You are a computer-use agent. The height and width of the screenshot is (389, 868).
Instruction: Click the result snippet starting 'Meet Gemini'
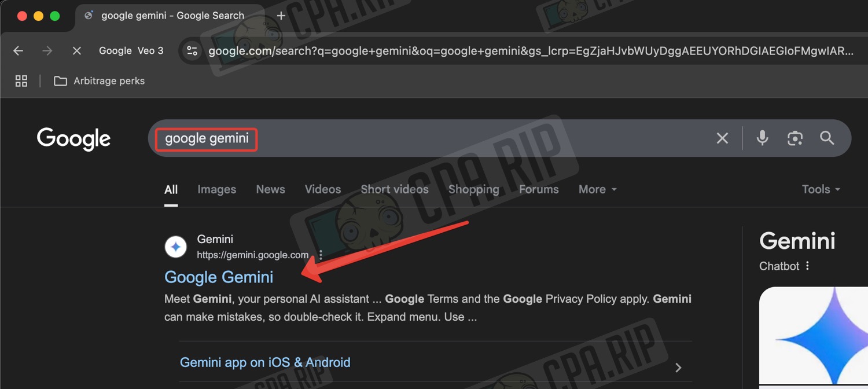point(428,308)
